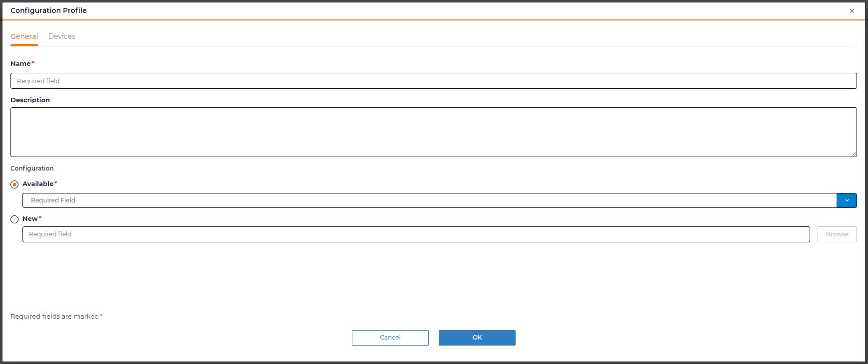Image resolution: width=868 pixels, height=364 pixels.
Task: Open the Devices tab
Action: (x=62, y=36)
